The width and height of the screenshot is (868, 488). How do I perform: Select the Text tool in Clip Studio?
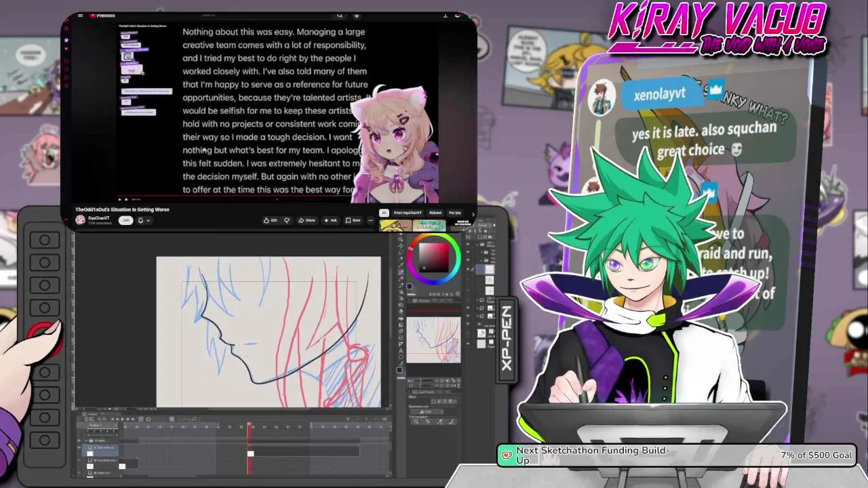point(401,350)
